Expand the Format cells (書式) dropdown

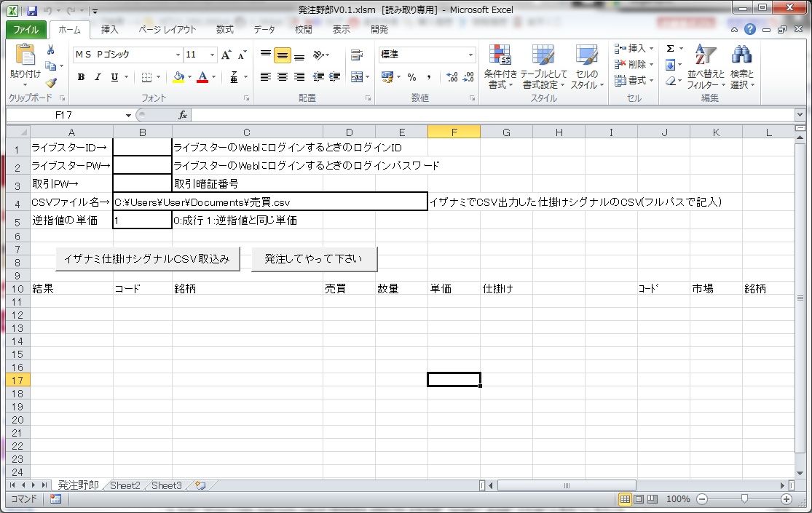click(652, 81)
